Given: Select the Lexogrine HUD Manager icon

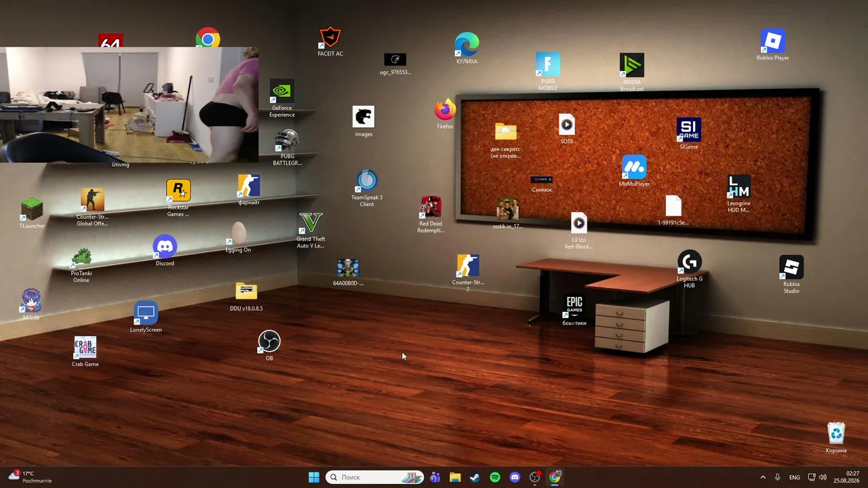Looking at the screenshot, I should (738, 194).
